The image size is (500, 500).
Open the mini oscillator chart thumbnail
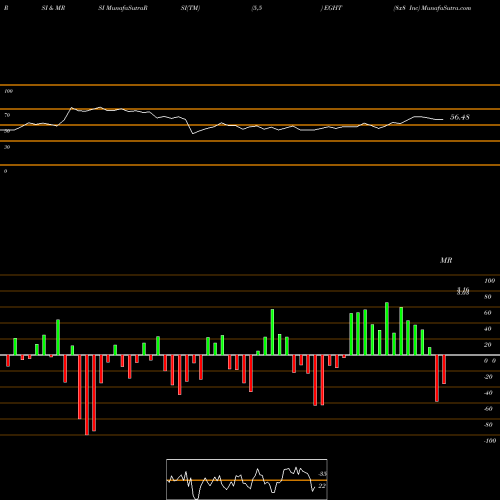[247, 479]
